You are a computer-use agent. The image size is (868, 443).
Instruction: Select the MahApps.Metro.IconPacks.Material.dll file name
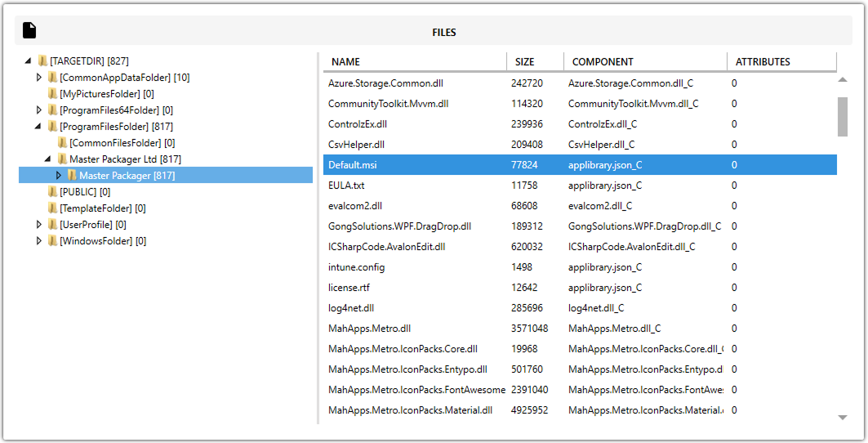tap(410, 410)
